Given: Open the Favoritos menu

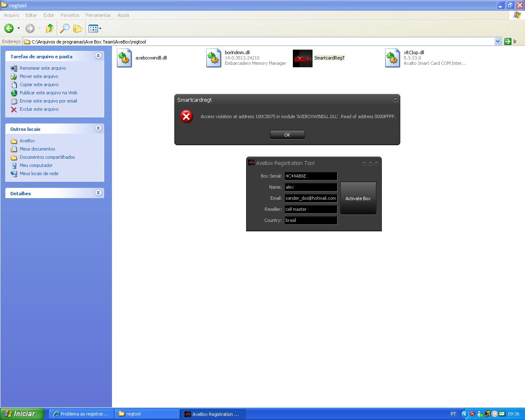Looking at the screenshot, I should 70,15.
